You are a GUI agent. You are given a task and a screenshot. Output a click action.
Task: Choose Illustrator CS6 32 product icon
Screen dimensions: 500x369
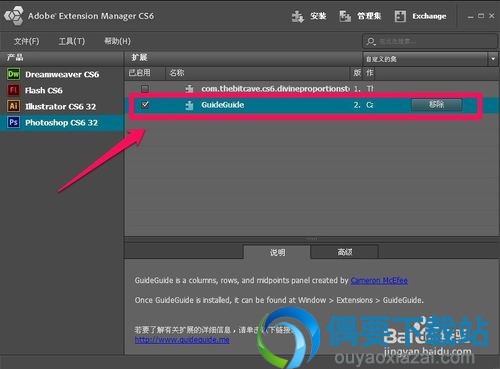pyautogui.click(x=13, y=106)
